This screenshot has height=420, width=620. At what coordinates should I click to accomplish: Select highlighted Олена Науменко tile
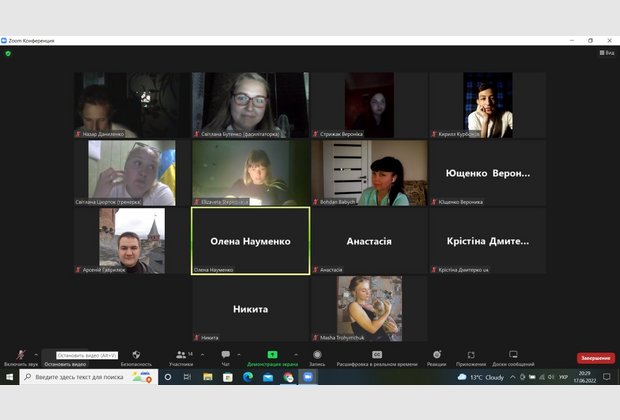[x=251, y=241]
